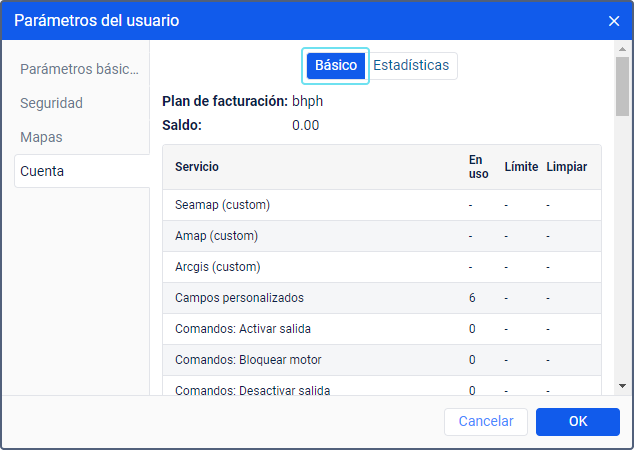Select the Cuenta sidebar item
The height and width of the screenshot is (450, 634).
tap(42, 171)
